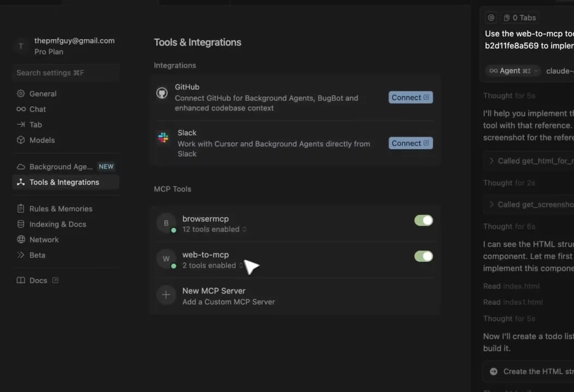Click the Rules & Memories sidebar icon
Image resolution: width=574 pixels, height=392 pixels.
click(21, 209)
